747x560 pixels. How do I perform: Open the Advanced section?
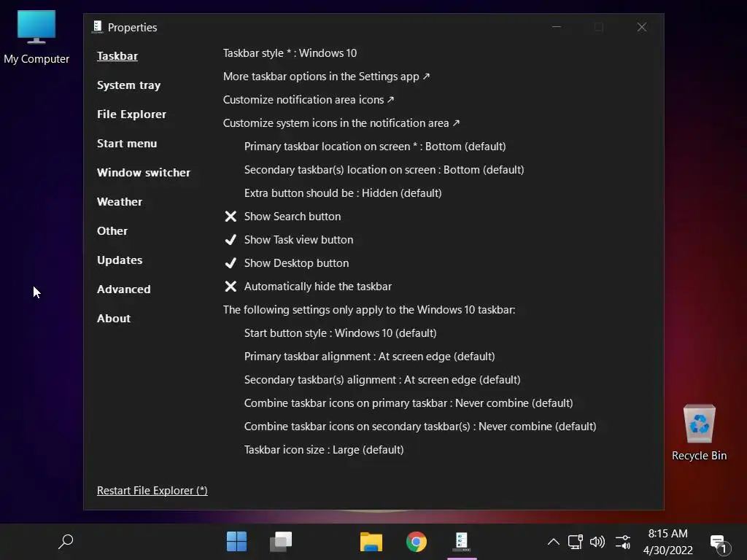tap(123, 289)
